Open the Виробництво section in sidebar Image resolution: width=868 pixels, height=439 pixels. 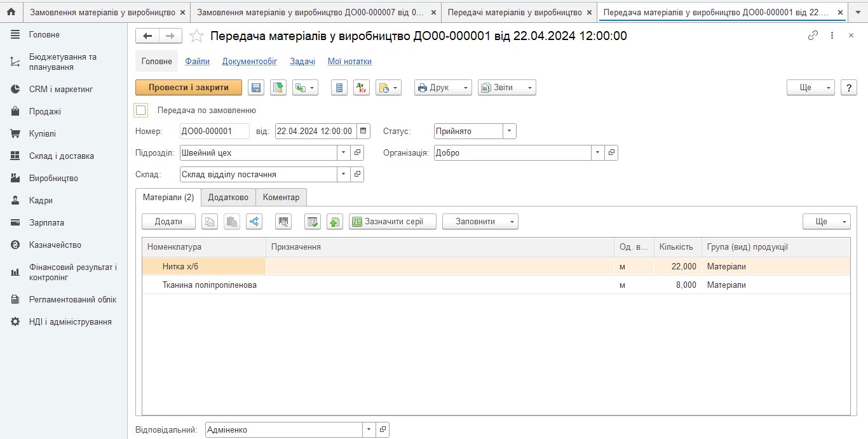click(53, 179)
